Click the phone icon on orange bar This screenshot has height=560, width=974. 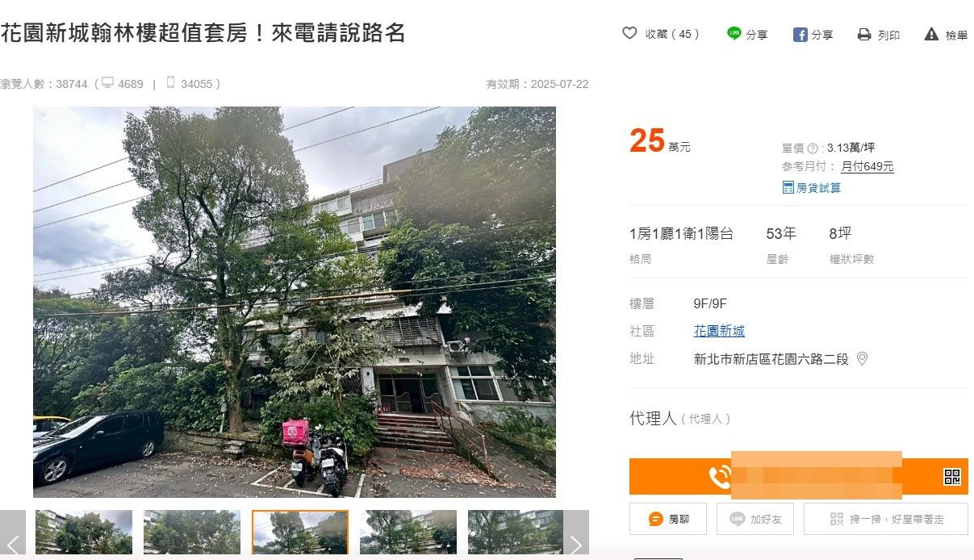[720, 477]
